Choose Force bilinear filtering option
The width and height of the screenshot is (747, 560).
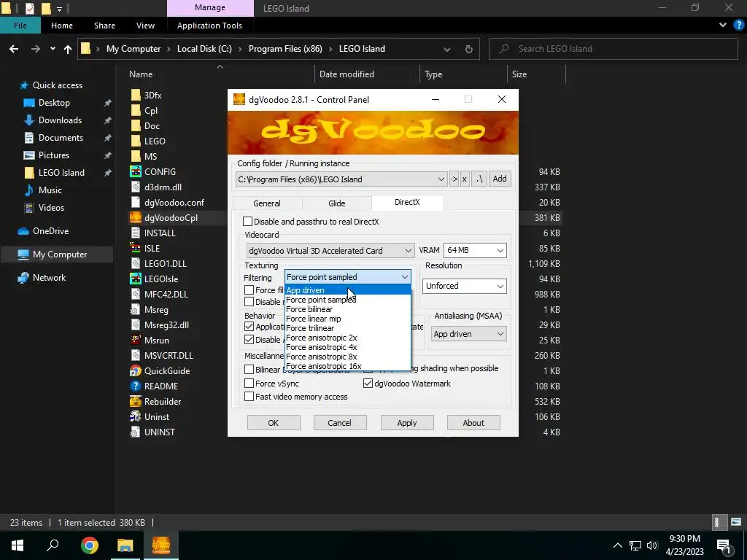tap(348, 309)
